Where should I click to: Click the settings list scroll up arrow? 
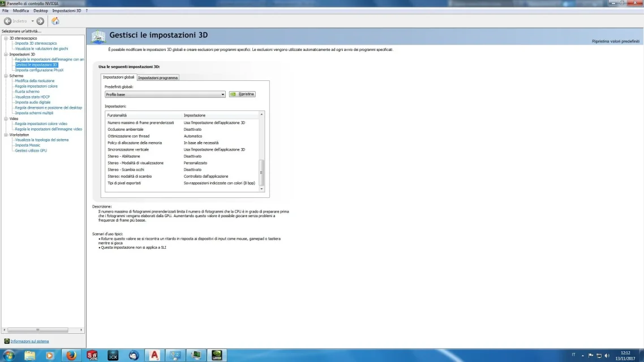(261, 114)
